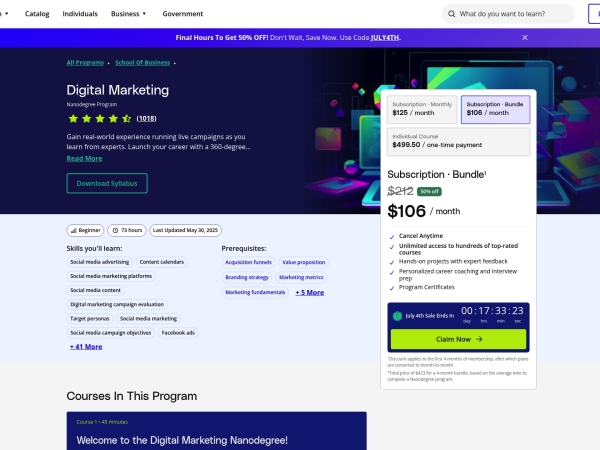Select the Subscription Bundle $106 plan
The width and height of the screenshot is (600, 450).
tap(495, 109)
